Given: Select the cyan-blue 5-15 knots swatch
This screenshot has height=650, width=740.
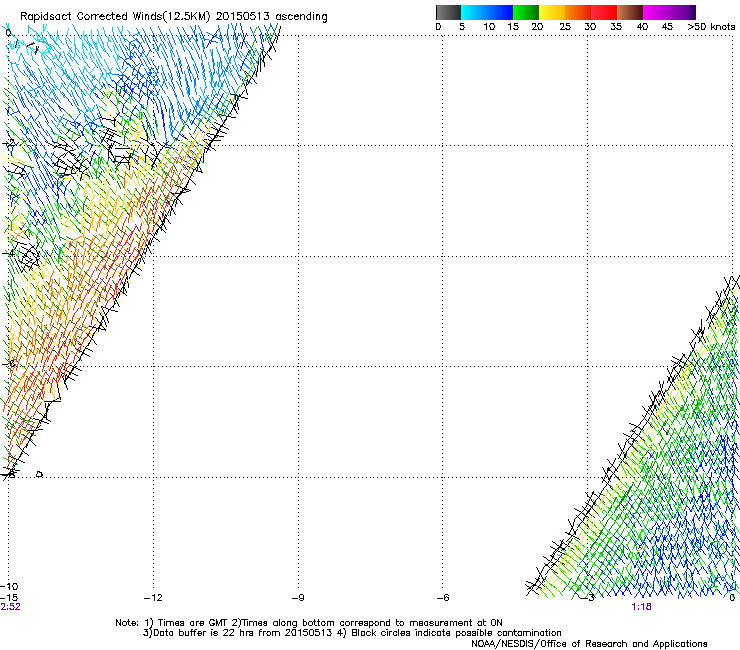Looking at the screenshot, I should click(487, 12).
